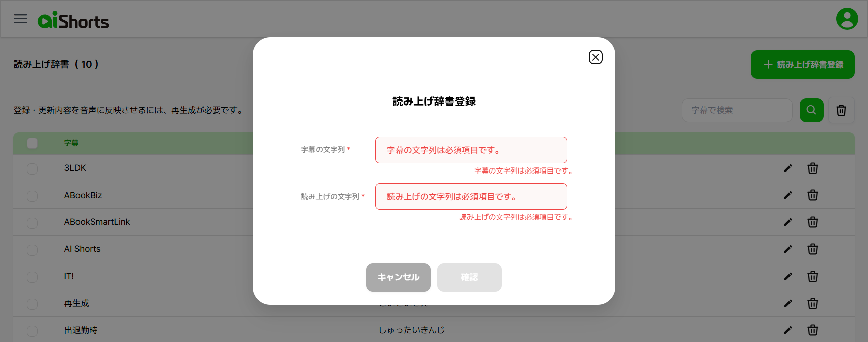Screen dimensions: 868x342
Task: Edit the 3LDK entry with pencil icon
Action: coord(787,168)
